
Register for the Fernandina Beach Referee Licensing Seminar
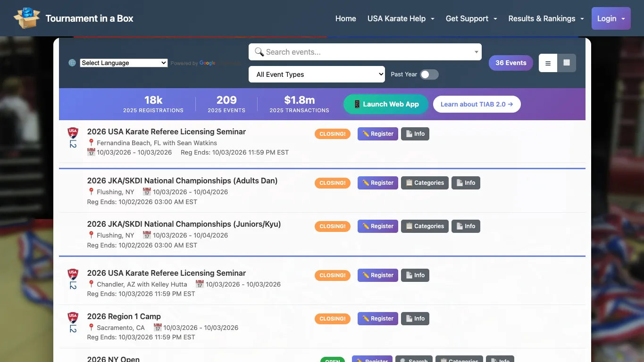point(378,134)
